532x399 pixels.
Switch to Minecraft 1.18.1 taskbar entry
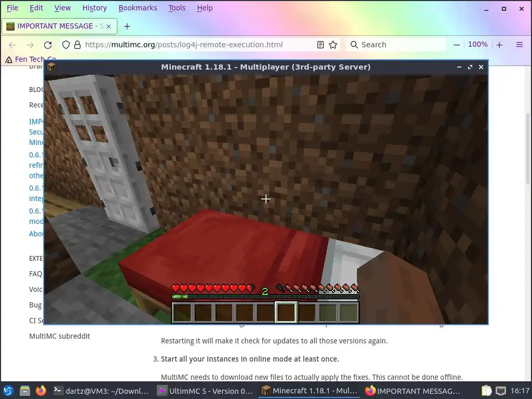click(310, 391)
